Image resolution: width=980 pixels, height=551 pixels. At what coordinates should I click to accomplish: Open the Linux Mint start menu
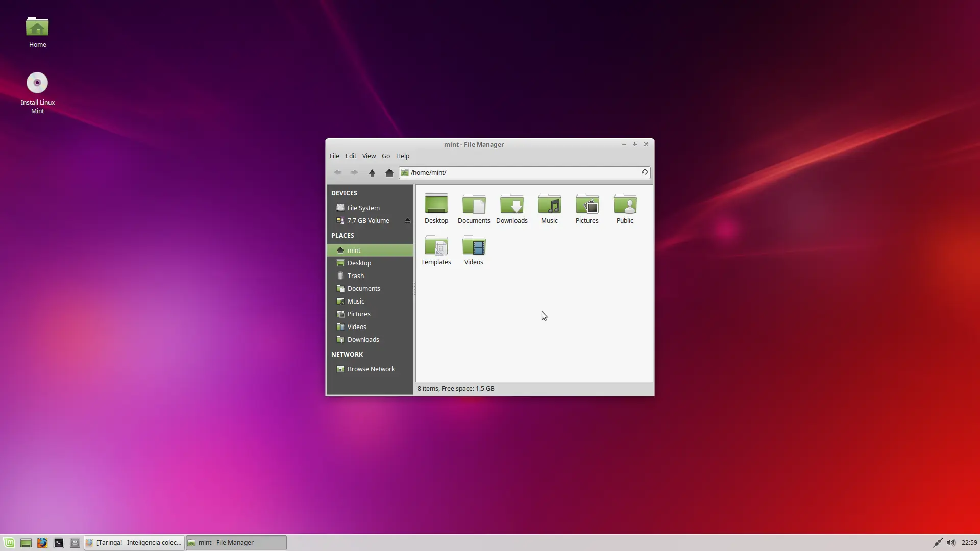click(9, 543)
